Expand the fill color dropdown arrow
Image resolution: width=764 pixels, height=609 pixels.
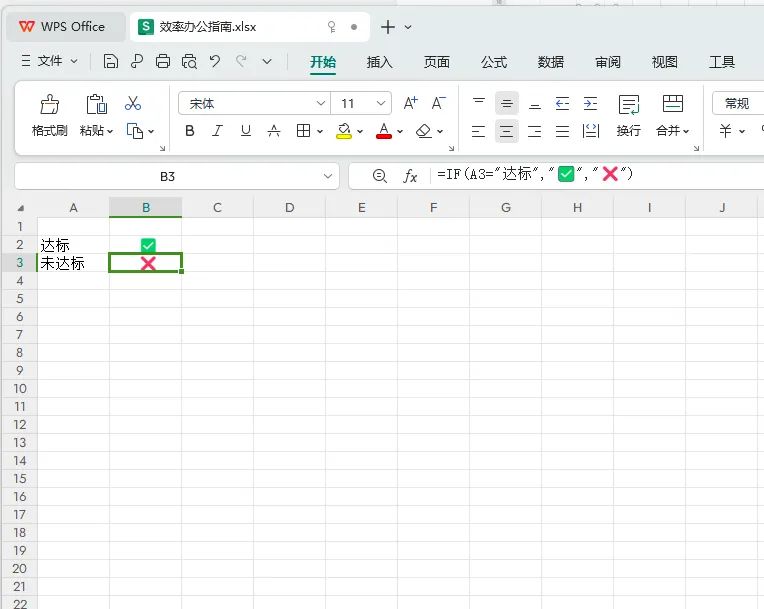(x=360, y=131)
